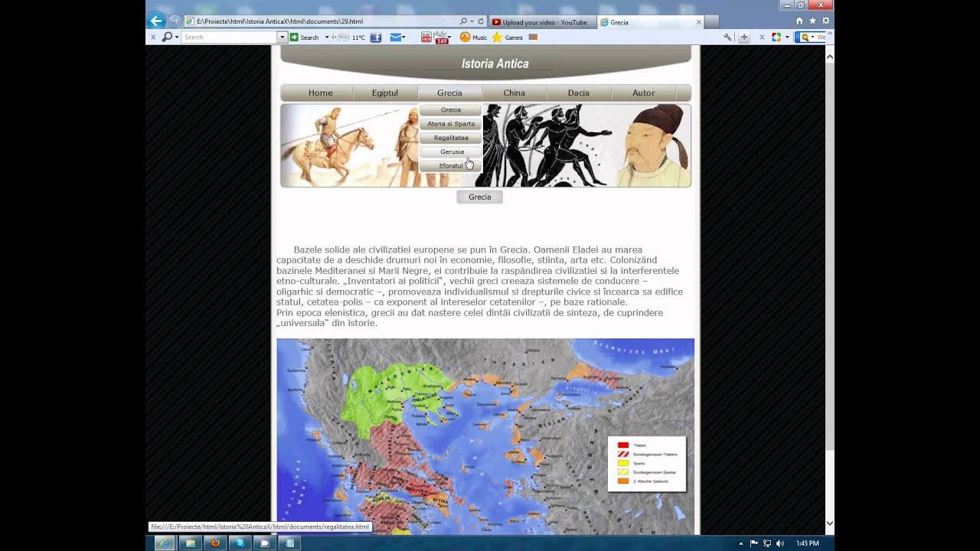The width and height of the screenshot is (980, 551).
Task: Choose Eforatul submenu entry
Action: (x=450, y=165)
